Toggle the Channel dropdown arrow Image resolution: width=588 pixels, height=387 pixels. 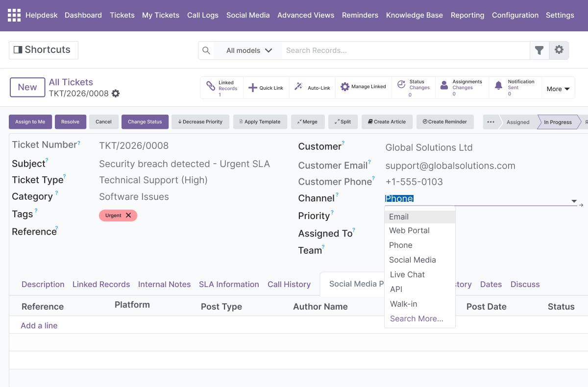574,201
